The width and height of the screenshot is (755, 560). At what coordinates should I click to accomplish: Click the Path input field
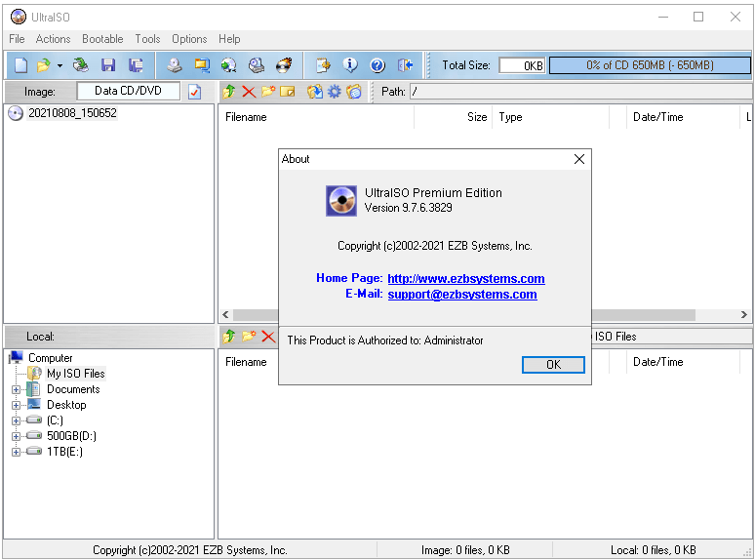coord(580,92)
